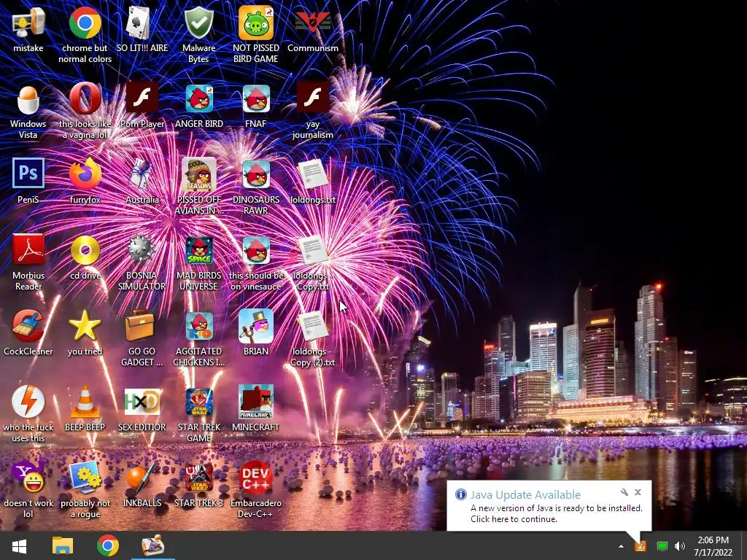Image resolution: width=747 pixels, height=560 pixels.
Task: Click the Morbius Reader PDF icon
Action: (x=28, y=249)
